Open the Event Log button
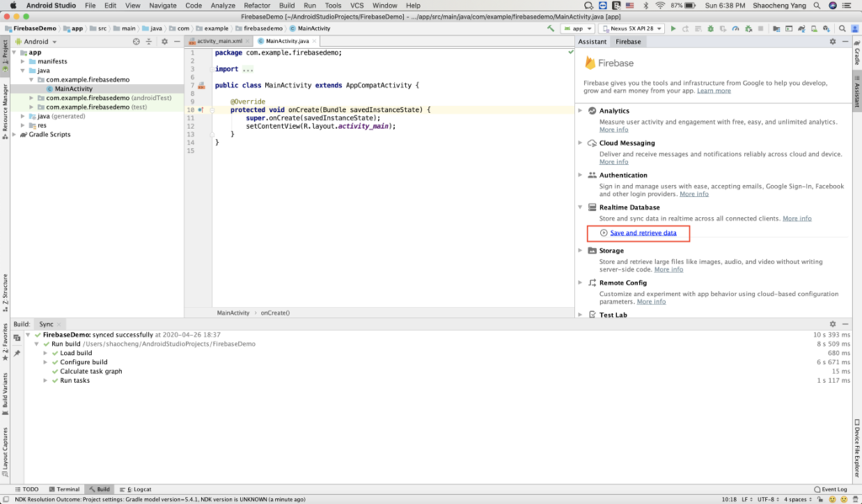The width and height of the screenshot is (862, 504). [x=831, y=489]
